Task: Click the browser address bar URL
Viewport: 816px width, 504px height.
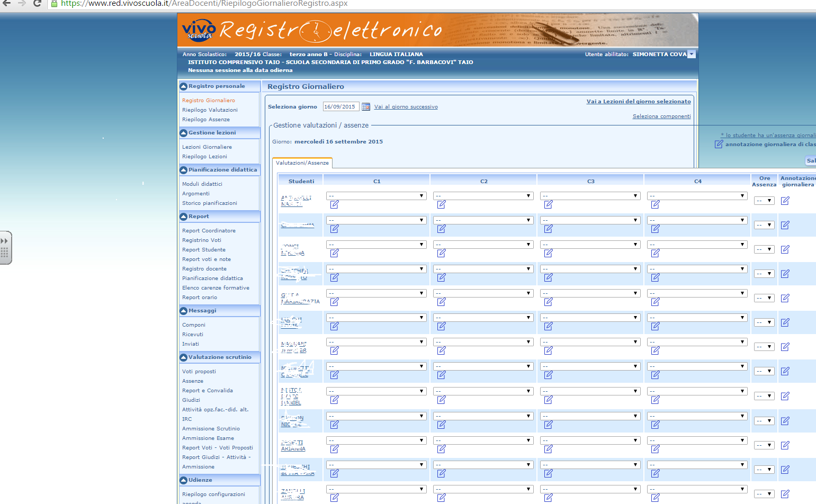Action: pos(204,4)
